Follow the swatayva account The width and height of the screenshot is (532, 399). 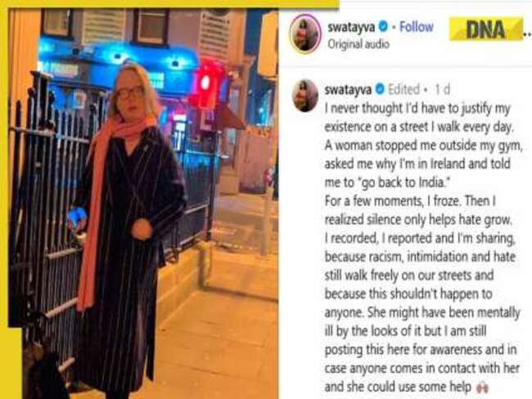pos(417,27)
